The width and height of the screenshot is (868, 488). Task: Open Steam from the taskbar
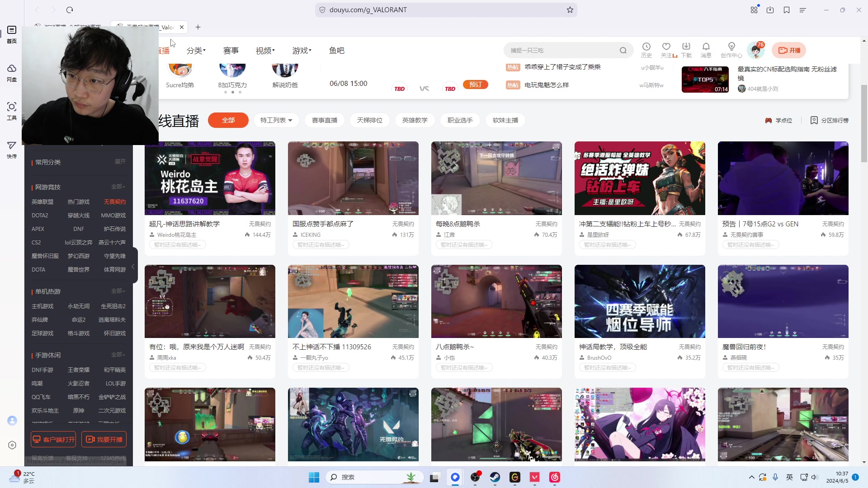495,477
